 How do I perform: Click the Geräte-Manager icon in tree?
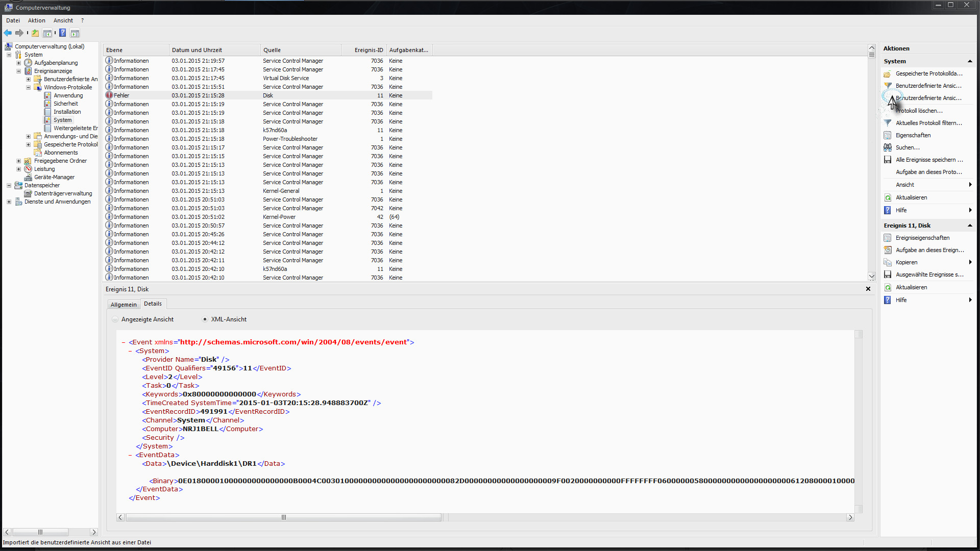28,177
